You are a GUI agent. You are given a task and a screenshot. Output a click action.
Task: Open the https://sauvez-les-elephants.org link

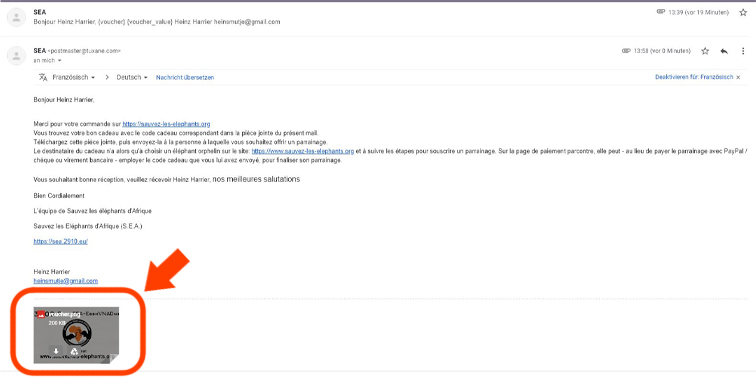166,124
